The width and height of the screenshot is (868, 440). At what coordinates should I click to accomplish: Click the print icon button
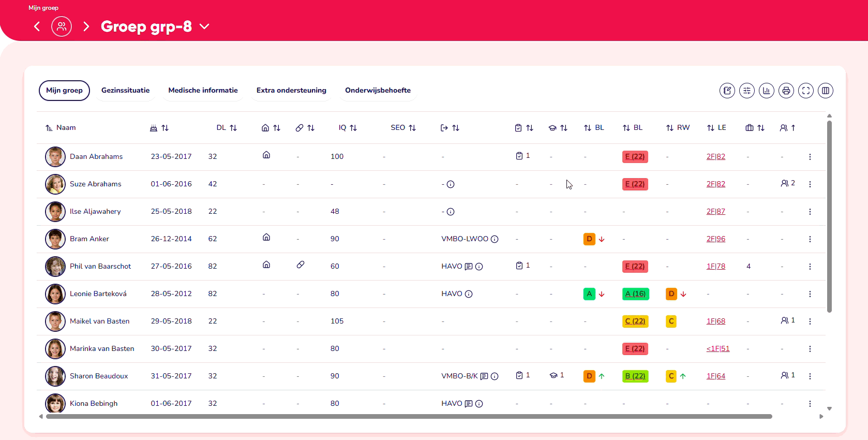(786, 91)
